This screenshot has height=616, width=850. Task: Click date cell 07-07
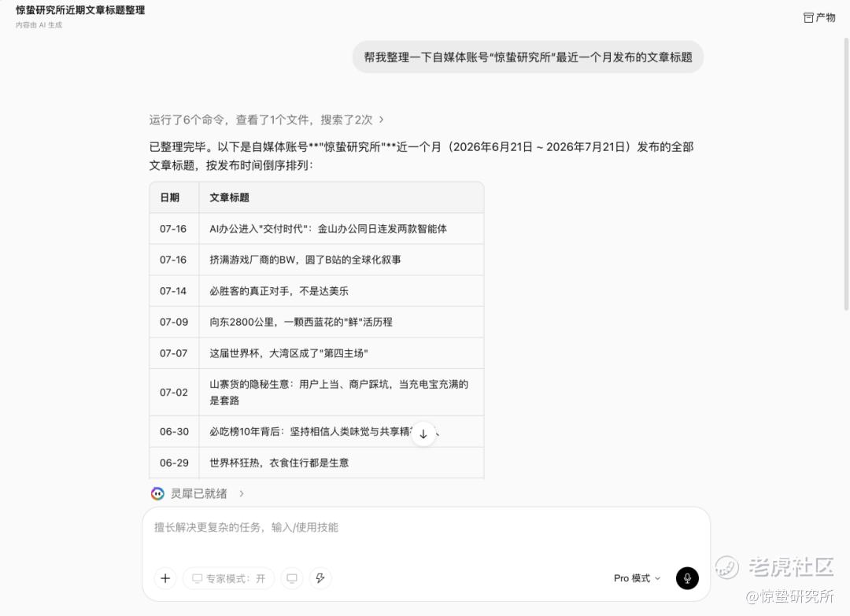coord(173,353)
